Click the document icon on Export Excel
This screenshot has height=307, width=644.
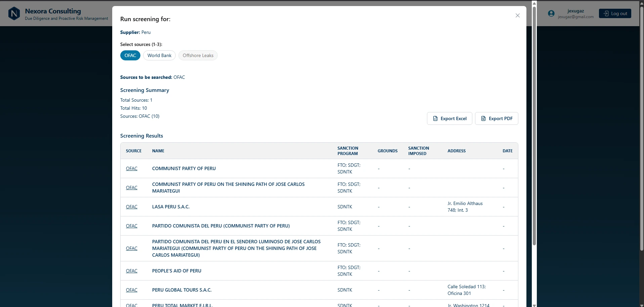pos(435,118)
